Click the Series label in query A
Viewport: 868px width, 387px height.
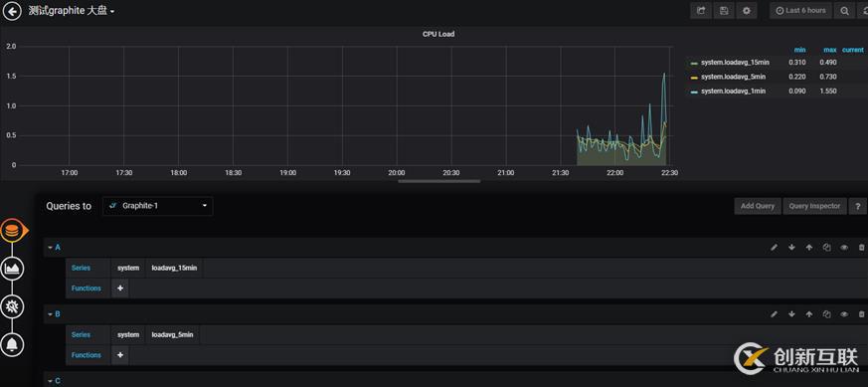click(81, 268)
